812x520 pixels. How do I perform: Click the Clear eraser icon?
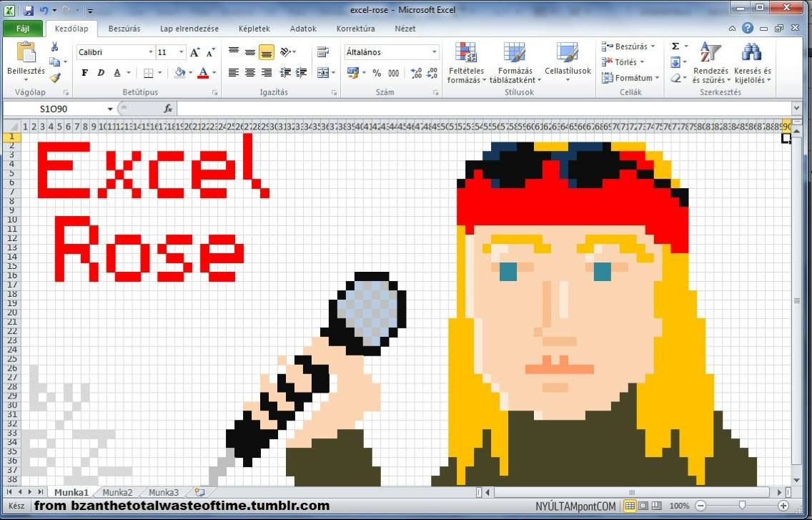click(x=675, y=78)
